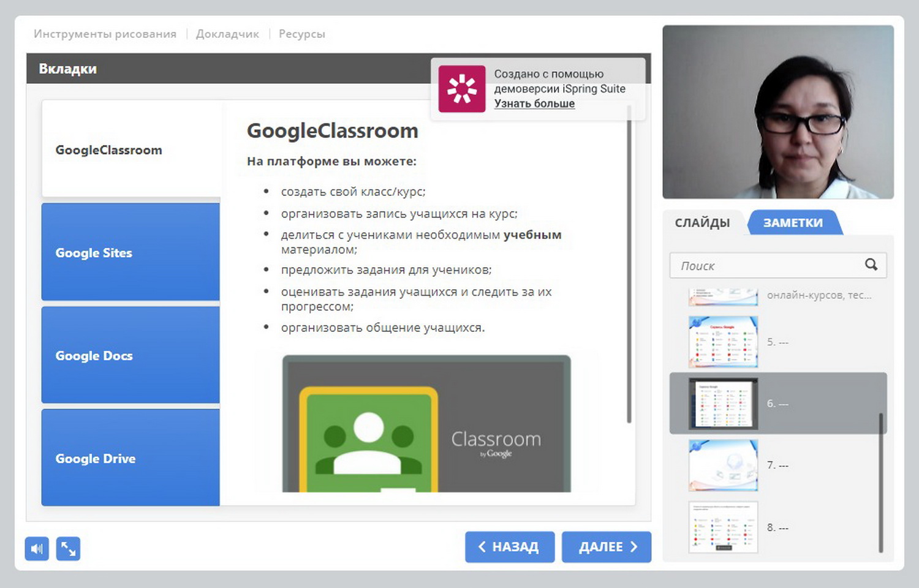Viewport: 919px width, 588px height.
Task: Select the Google Sites tab
Action: (x=130, y=252)
